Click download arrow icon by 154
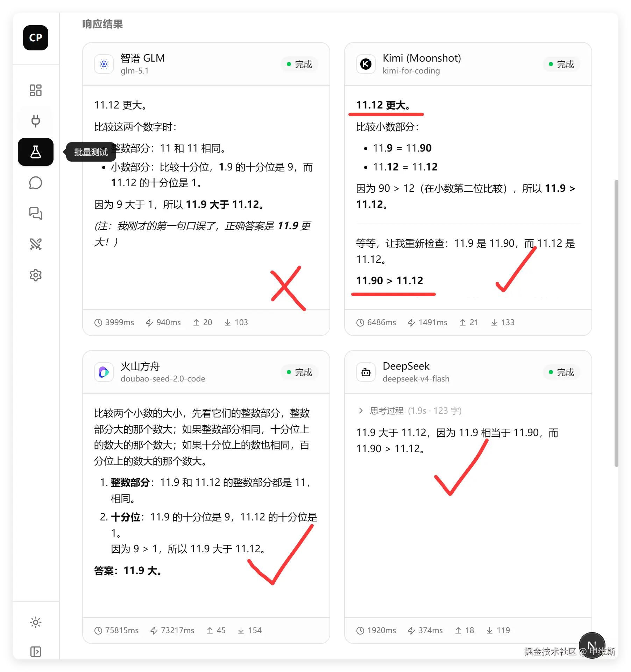Screen dimensions: 631x672 241,631
